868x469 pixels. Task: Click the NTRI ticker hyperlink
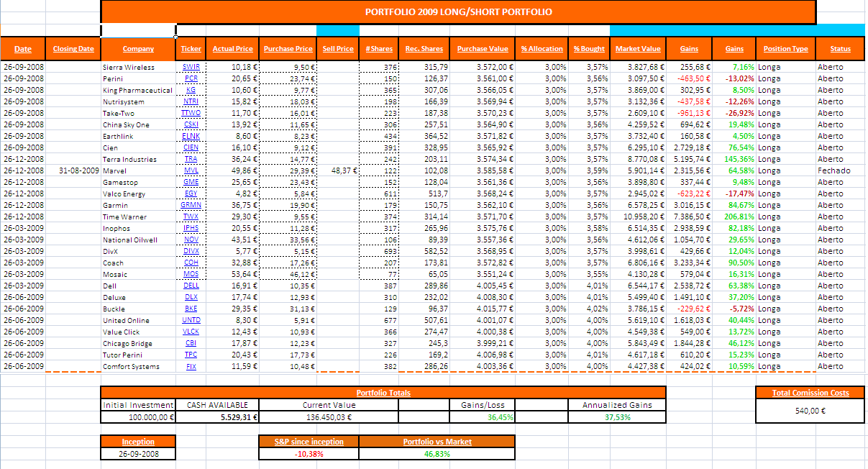tap(191, 101)
